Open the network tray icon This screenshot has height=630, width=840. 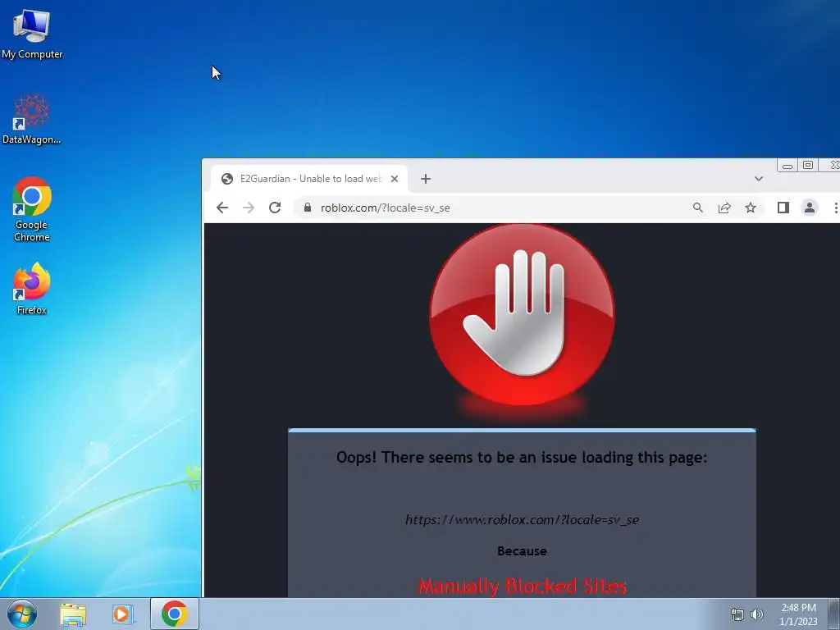coord(737,614)
